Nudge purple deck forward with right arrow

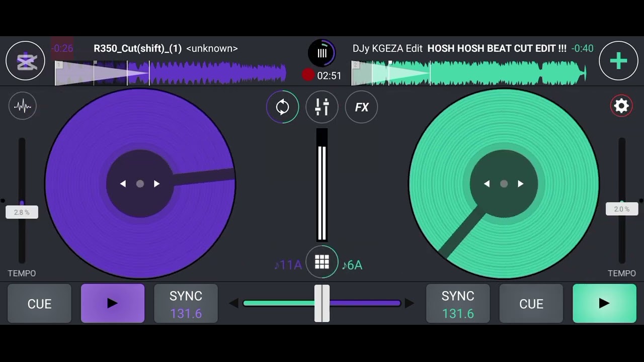point(157,184)
